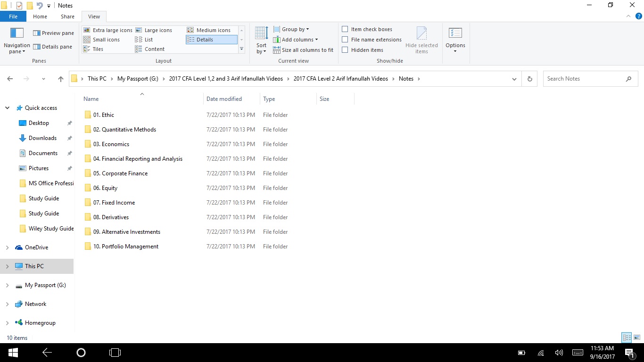The width and height of the screenshot is (644, 362).
Task: Click Size all columns to fit
Action: coord(303,50)
